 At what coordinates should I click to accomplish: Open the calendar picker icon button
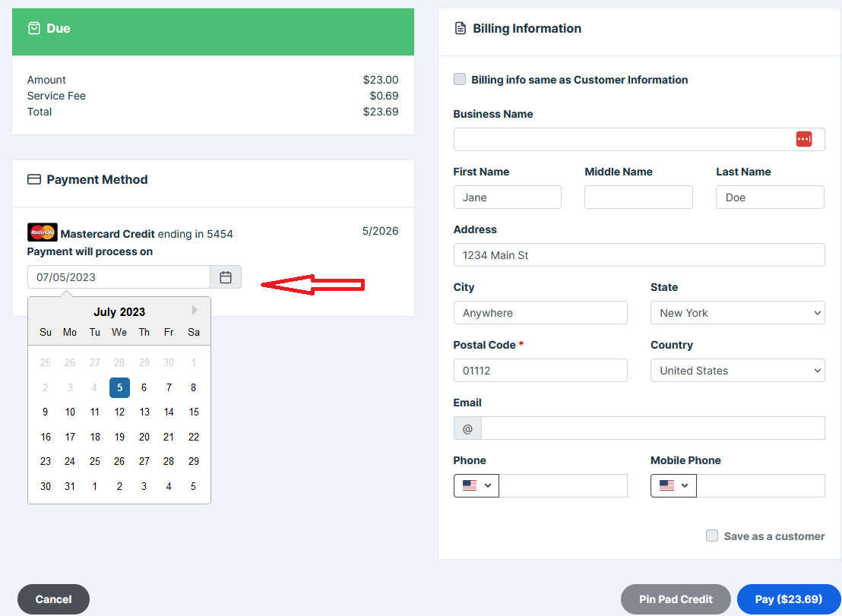point(226,277)
